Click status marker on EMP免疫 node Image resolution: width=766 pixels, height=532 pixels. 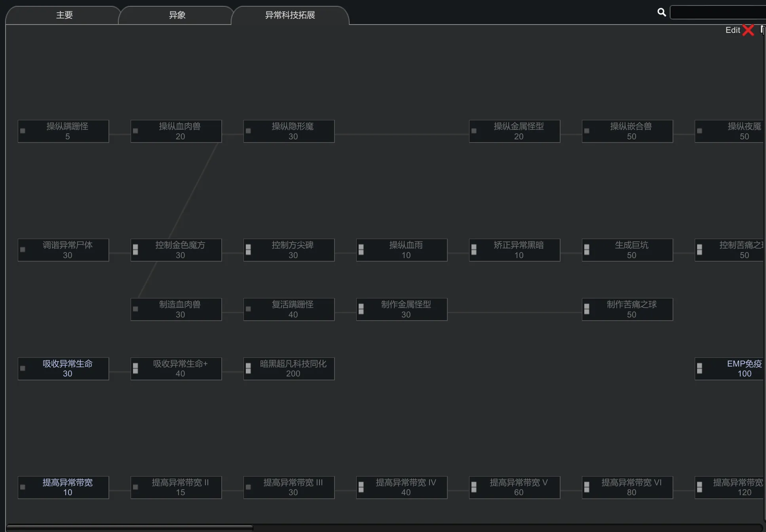pos(699,368)
